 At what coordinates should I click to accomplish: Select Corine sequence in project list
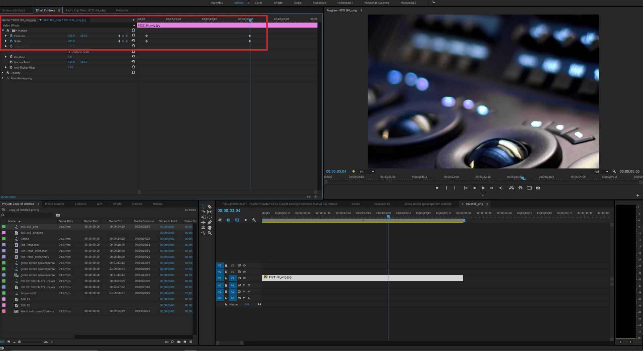[25, 239]
